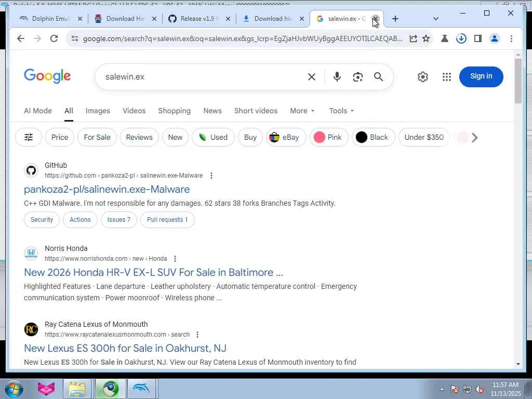
Task: Open New 2026 Honda HR-V EX-L result
Action: tap(153, 272)
